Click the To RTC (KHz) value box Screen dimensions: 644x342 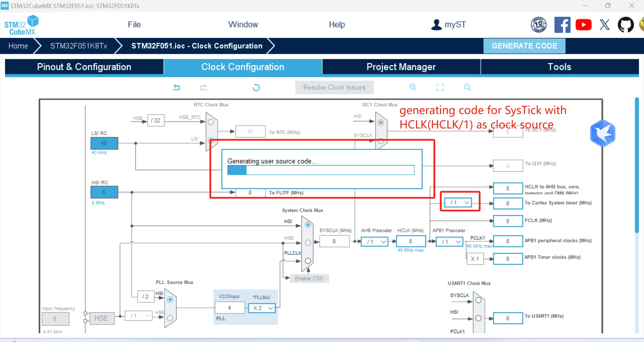click(x=250, y=132)
